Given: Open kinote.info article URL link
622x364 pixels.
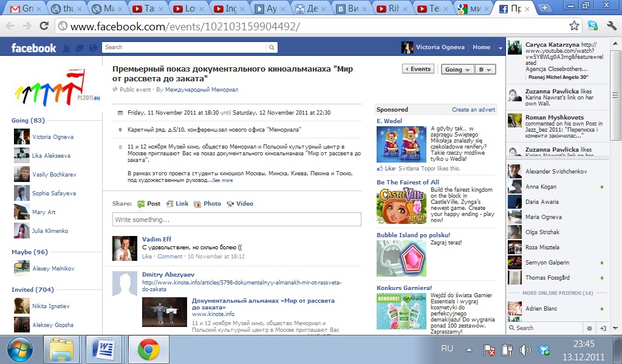Looking at the screenshot, I should coord(242,286).
